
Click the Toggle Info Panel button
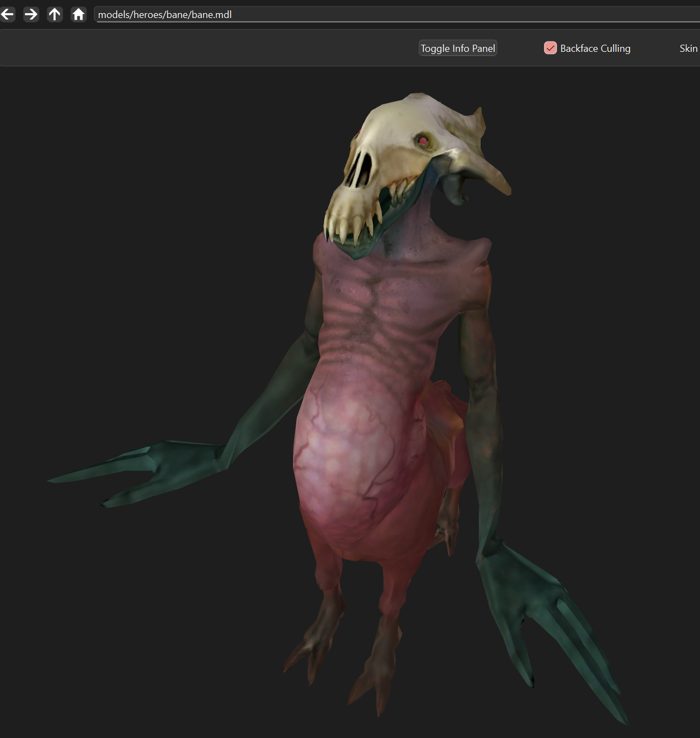pyautogui.click(x=458, y=49)
